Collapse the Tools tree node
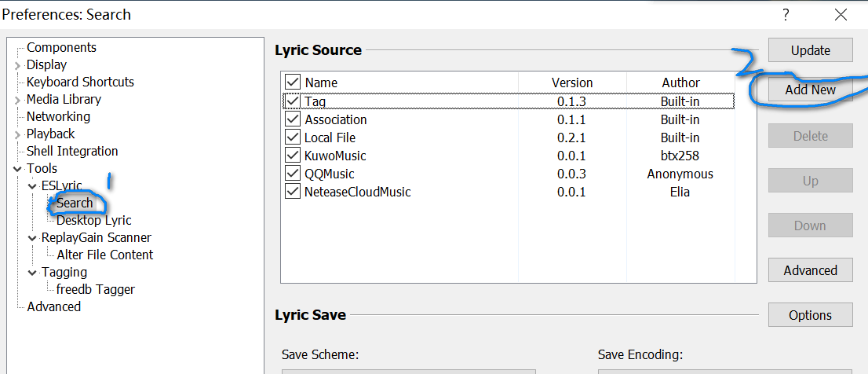The height and width of the screenshot is (374, 868). pos(17,169)
